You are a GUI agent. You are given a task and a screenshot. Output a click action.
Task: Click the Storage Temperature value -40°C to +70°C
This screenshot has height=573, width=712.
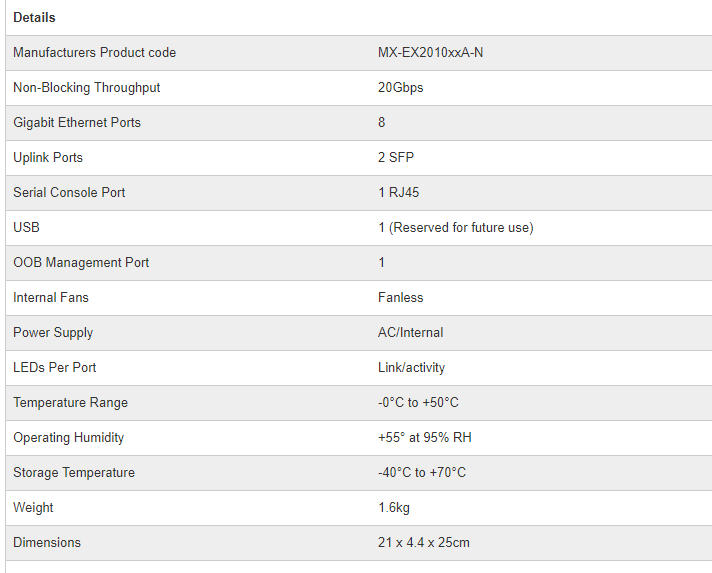tap(422, 473)
